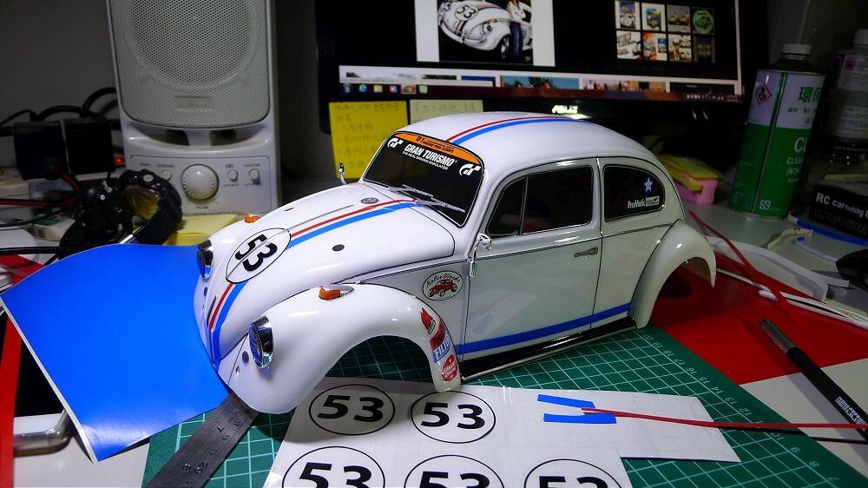Open the Windows Start orb on monitor
This screenshot has width=868, height=488.
tap(346, 89)
